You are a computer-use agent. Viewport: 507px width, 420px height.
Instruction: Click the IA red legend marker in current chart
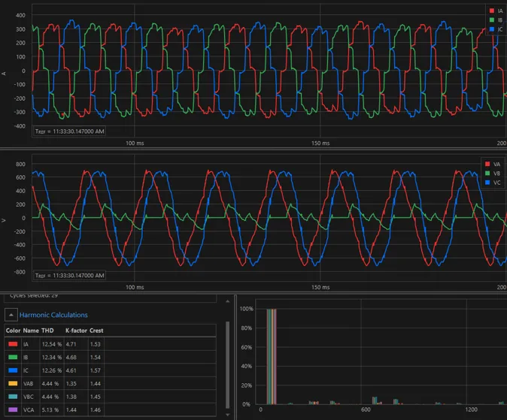click(x=492, y=11)
